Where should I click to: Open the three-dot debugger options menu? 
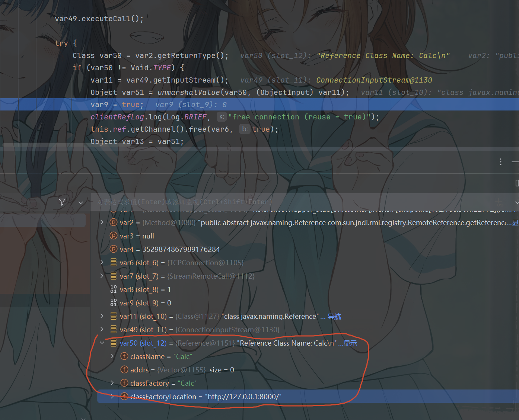[501, 162]
